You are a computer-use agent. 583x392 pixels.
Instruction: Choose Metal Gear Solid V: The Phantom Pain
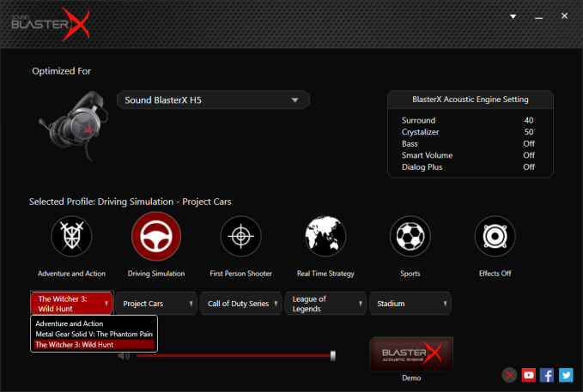click(x=94, y=334)
